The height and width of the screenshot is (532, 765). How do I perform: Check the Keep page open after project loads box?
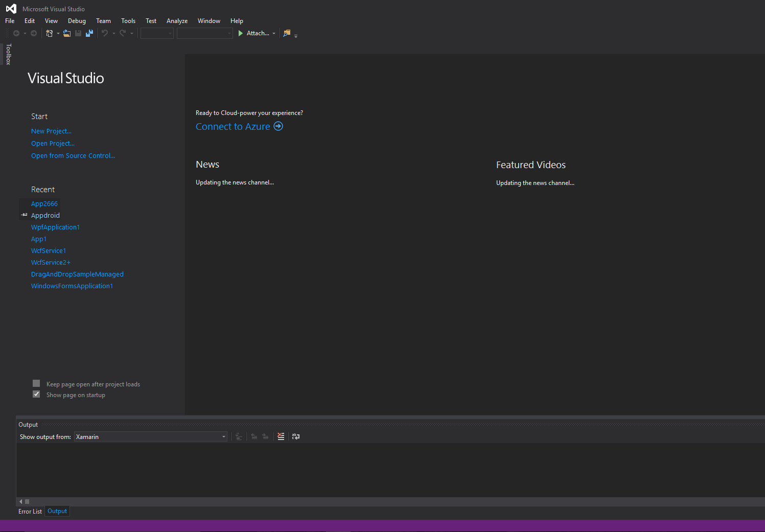36,383
